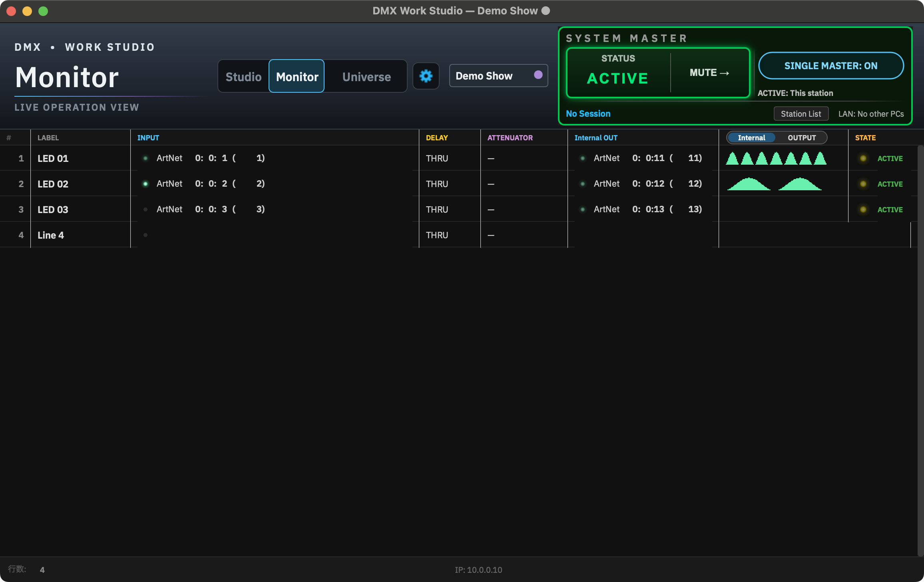Click LED 01 delay THRU cell

click(x=450, y=158)
